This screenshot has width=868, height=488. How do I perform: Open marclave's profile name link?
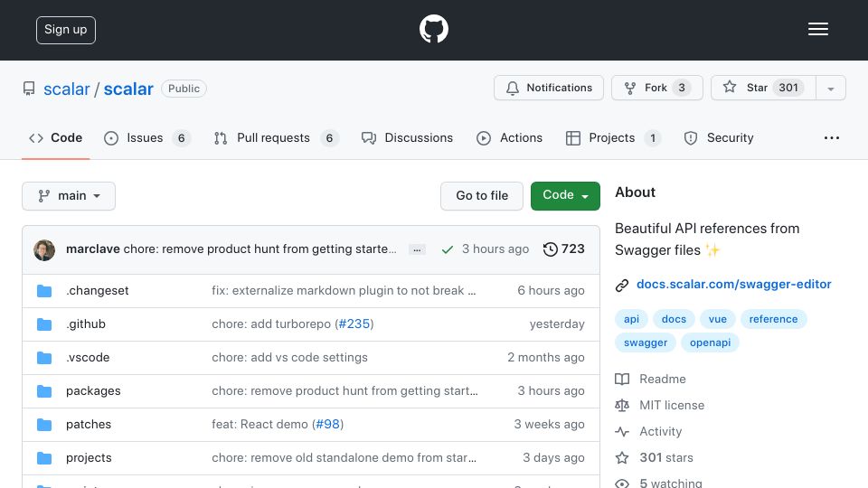tap(93, 249)
